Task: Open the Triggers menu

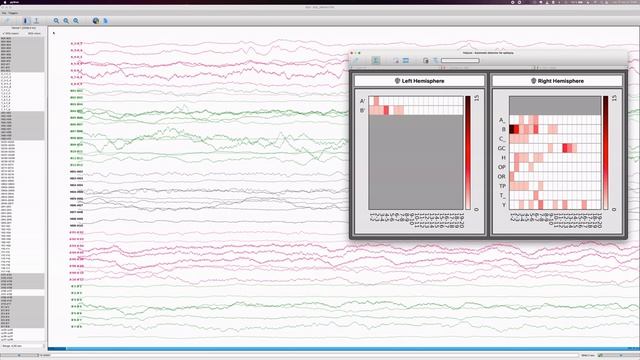Action: coord(13,13)
